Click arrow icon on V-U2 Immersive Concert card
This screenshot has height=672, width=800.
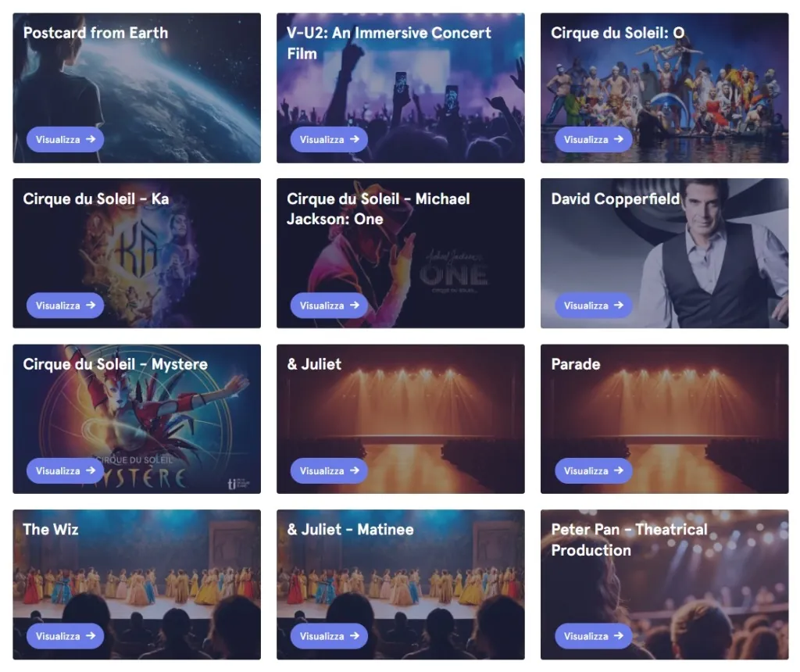tap(355, 139)
